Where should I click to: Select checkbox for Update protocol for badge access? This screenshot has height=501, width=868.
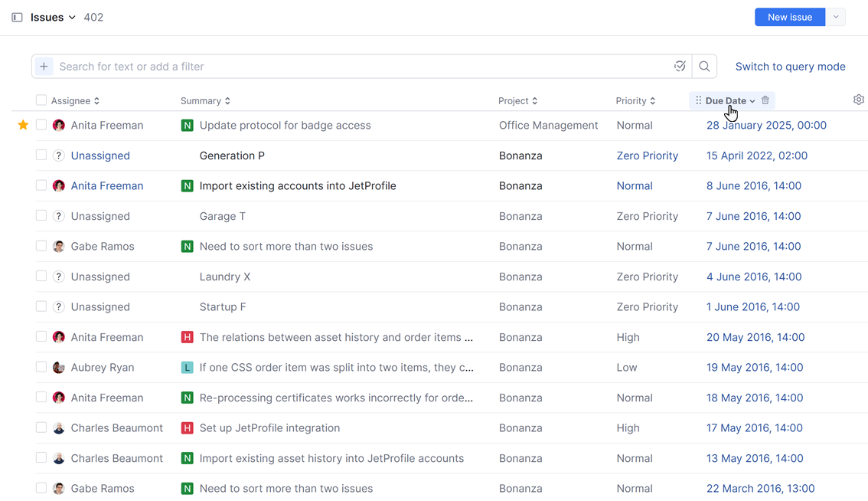pos(41,125)
